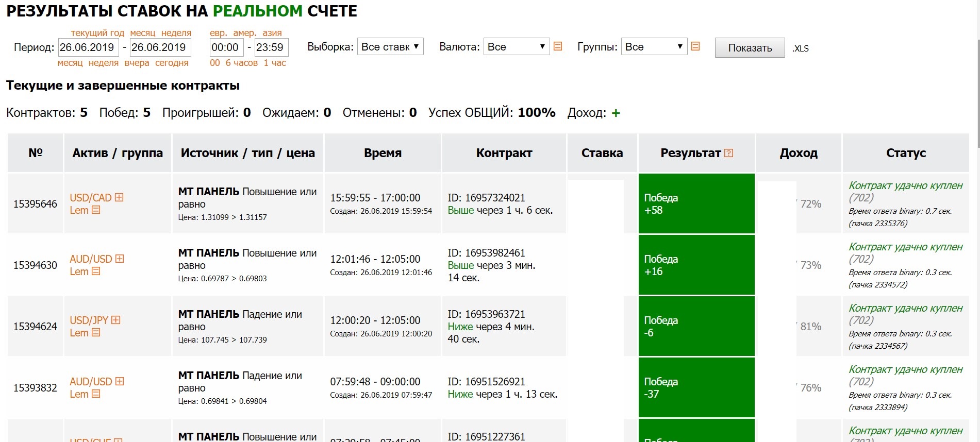Image resolution: width=980 pixels, height=442 pixels.
Task: Open the Валюта currency dropdown
Action: pos(517,46)
